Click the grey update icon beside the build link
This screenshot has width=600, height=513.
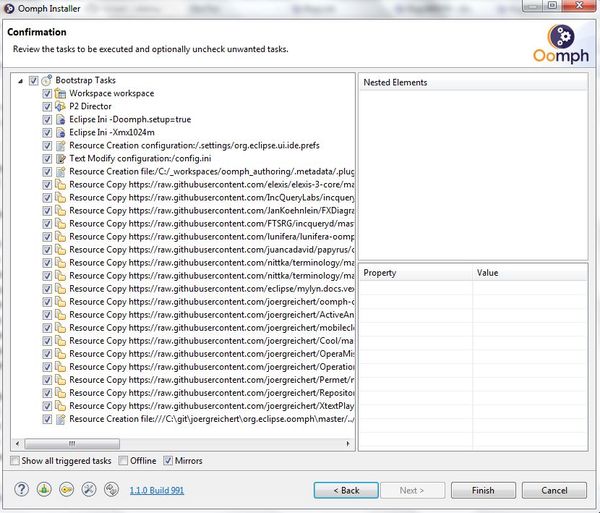111,489
